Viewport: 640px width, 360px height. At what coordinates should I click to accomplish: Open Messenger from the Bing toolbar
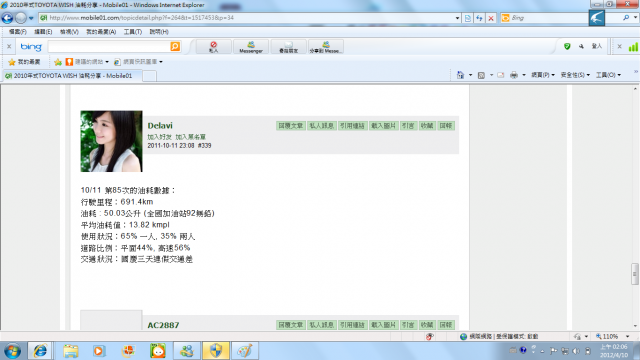[x=251, y=47]
